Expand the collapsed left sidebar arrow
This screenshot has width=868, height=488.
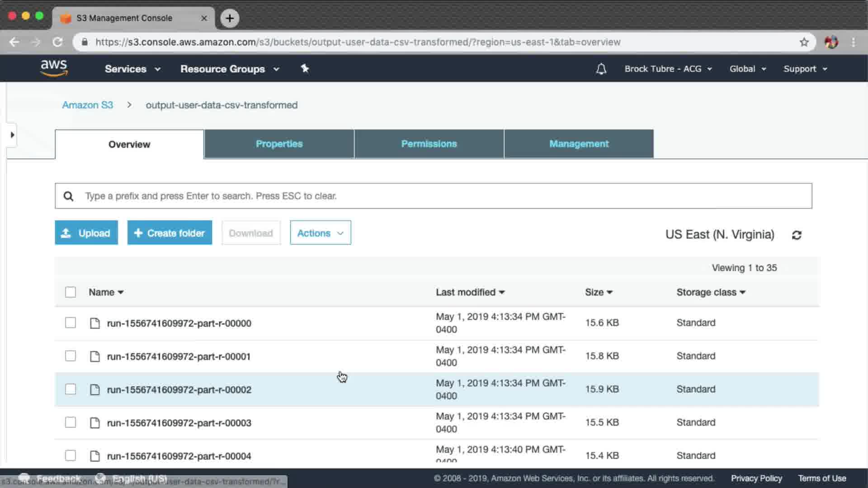click(12, 135)
